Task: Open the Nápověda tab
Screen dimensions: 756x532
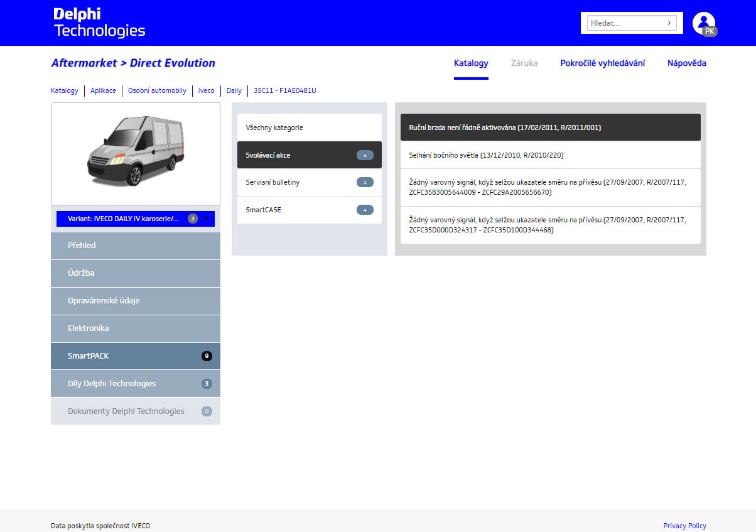Action: 687,63
